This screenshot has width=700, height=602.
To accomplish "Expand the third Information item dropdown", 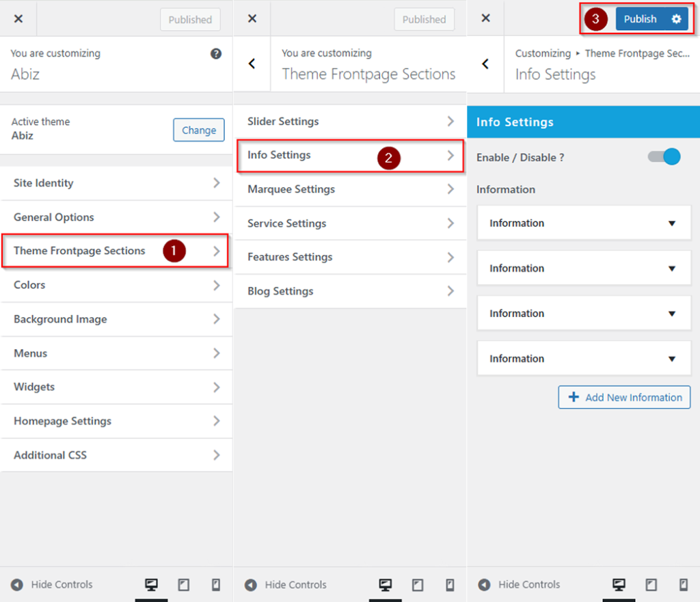I will coord(671,314).
